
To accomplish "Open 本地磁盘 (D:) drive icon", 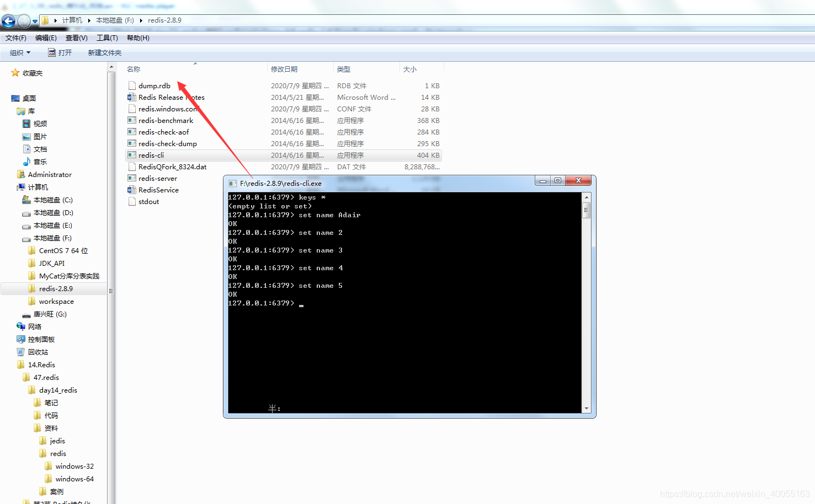I will coord(26,213).
